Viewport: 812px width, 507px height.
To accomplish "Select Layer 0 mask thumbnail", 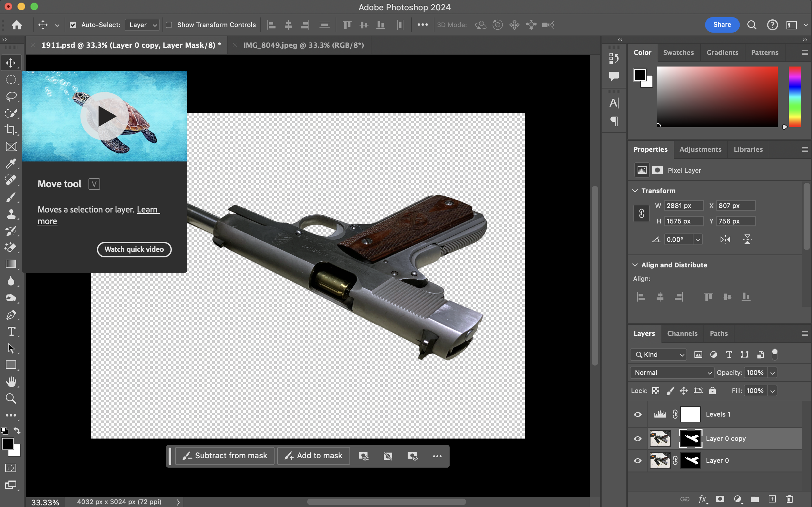I will pos(690,460).
